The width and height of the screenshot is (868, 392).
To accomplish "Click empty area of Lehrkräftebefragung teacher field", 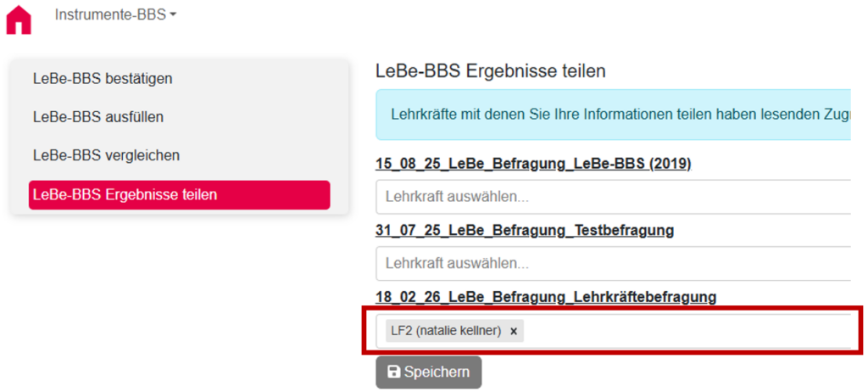I will (x=678, y=331).
